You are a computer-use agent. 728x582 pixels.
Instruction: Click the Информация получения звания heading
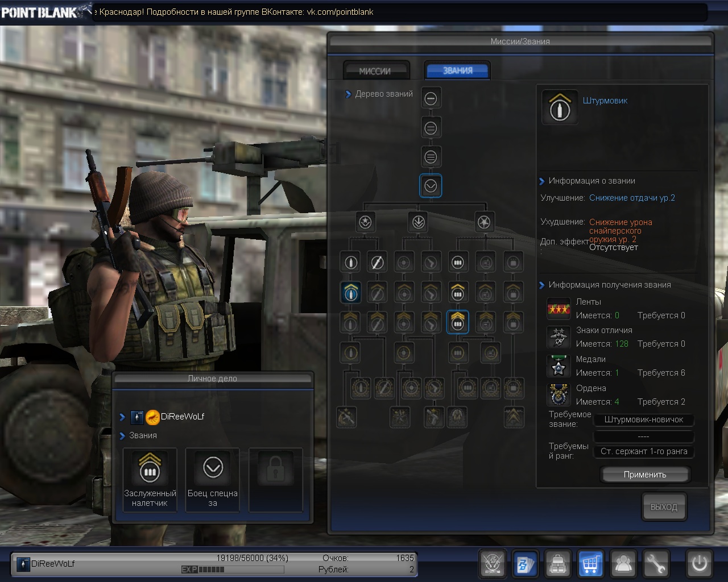(x=610, y=285)
